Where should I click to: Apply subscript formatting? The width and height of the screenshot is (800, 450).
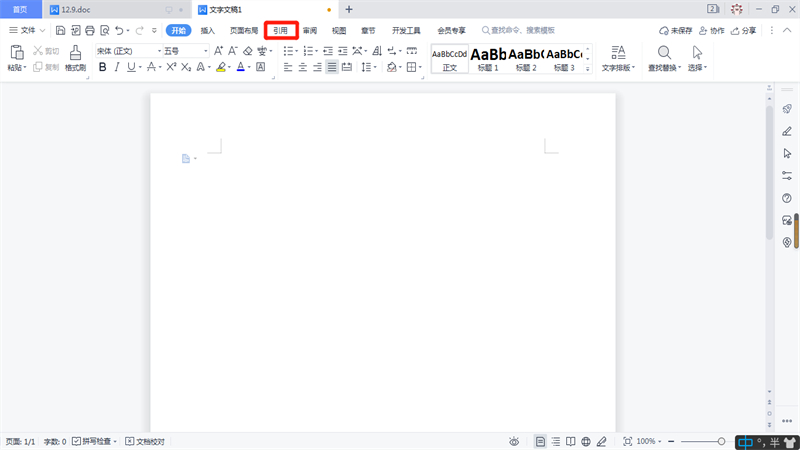[186, 67]
